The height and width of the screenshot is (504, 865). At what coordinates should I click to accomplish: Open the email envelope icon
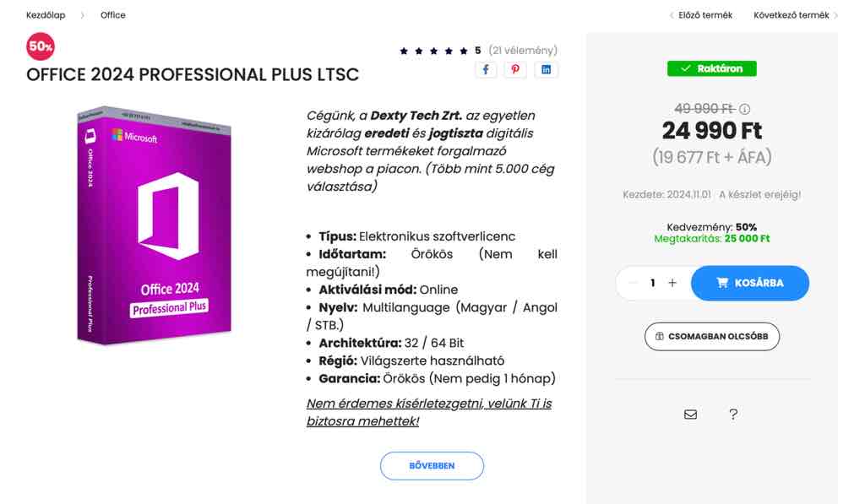(x=691, y=415)
